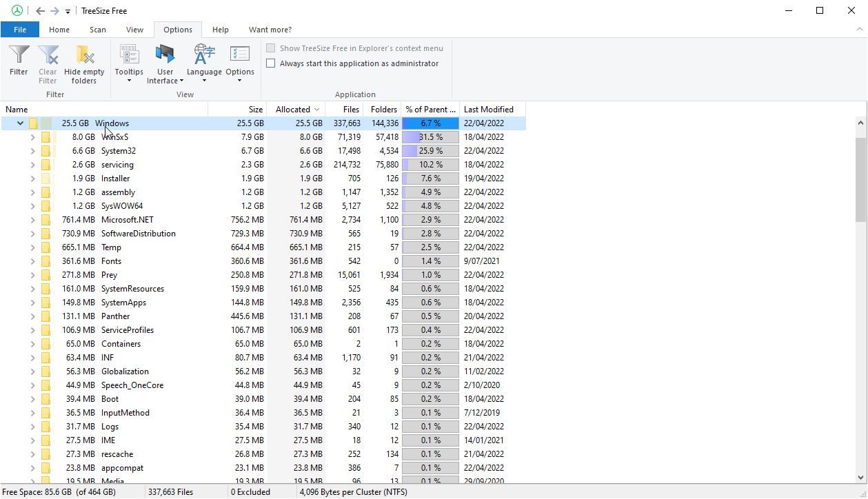868x499 pixels.
Task: Toggle Hide empty folders icon
Action: (84, 56)
